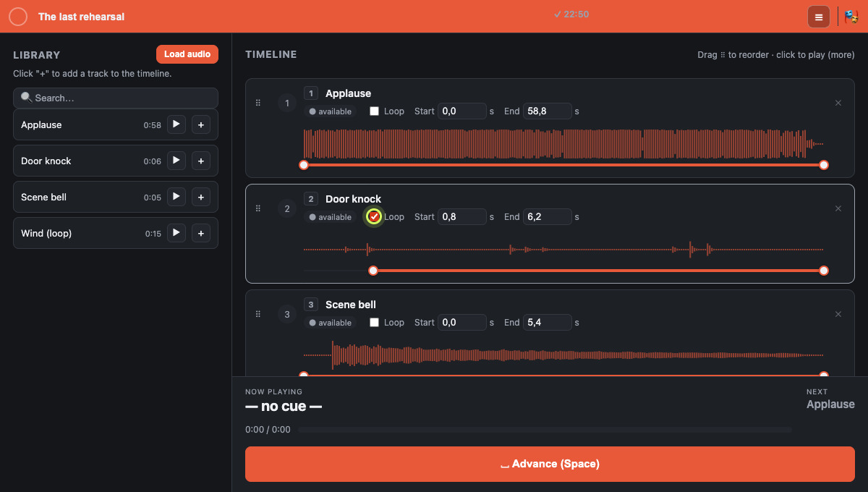Edit the Applause Start time field
This screenshot has width=868, height=492.
[462, 111]
